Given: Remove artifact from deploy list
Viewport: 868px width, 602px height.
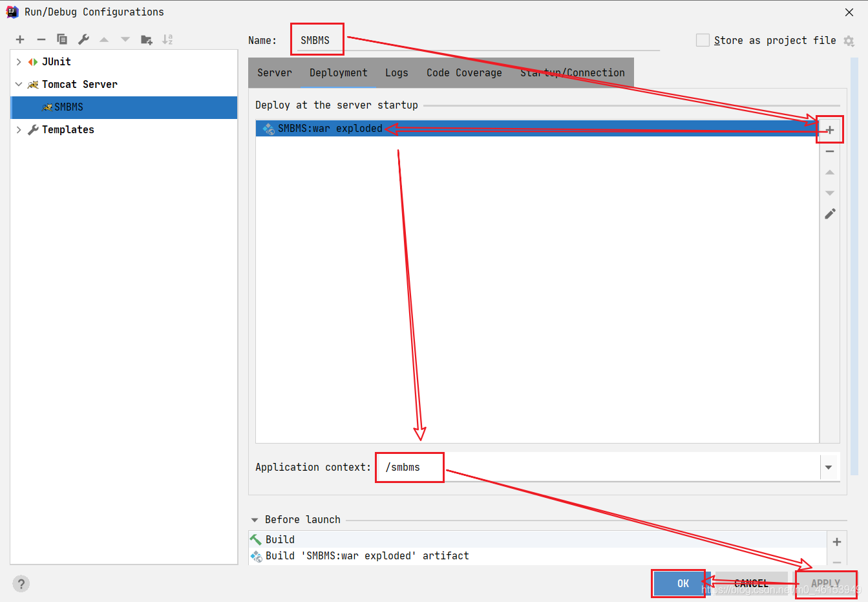Looking at the screenshot, I should point(830,151).
